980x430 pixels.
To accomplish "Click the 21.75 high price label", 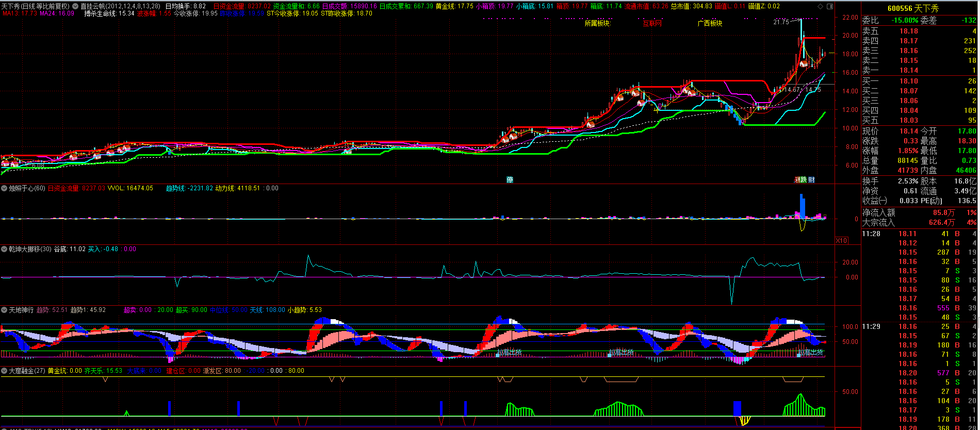I will (x=781, y=22).
